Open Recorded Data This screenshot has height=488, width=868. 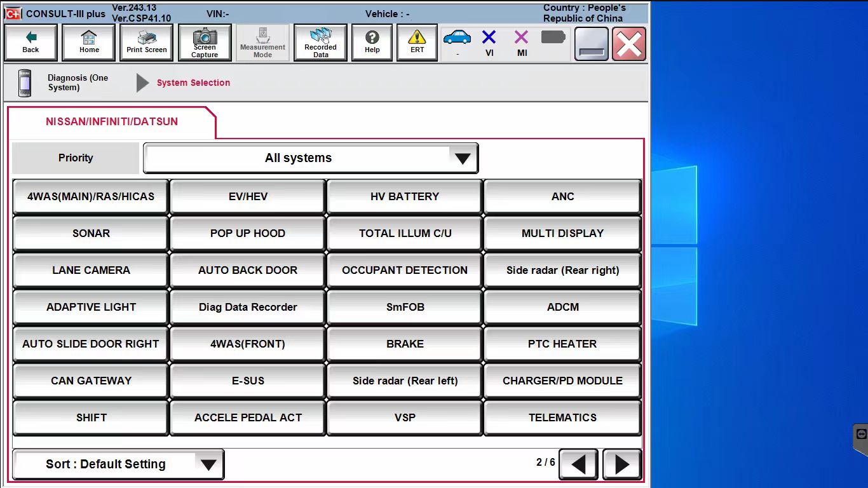[x=320, y=43]
